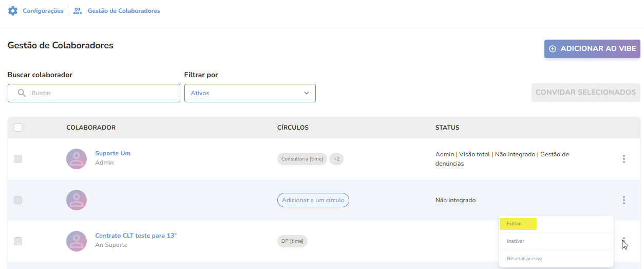The image size is (644, 269).
Task: Click the search magnifier icon
Action: tap(22, 93)
